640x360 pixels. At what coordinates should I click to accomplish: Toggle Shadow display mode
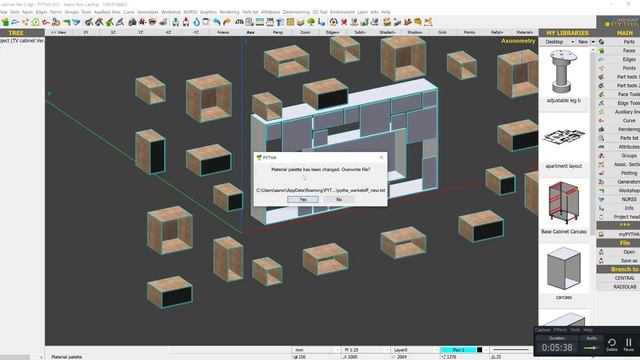(415, 32)
